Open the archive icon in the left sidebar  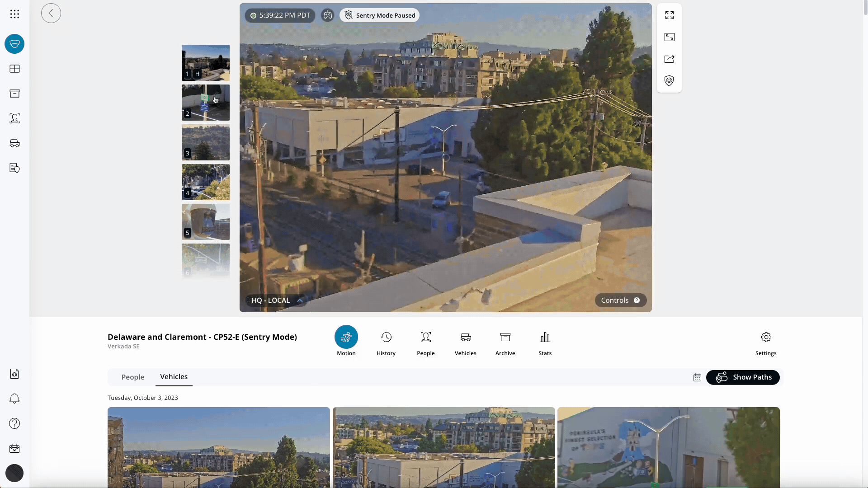(14, 94)
